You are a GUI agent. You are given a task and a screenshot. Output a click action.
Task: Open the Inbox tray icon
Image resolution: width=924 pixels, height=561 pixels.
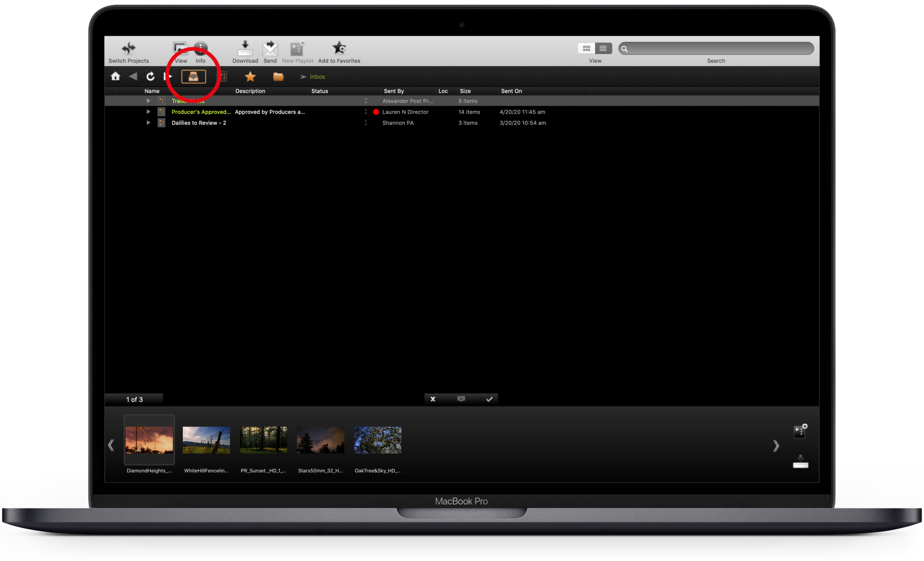(194, 77)
